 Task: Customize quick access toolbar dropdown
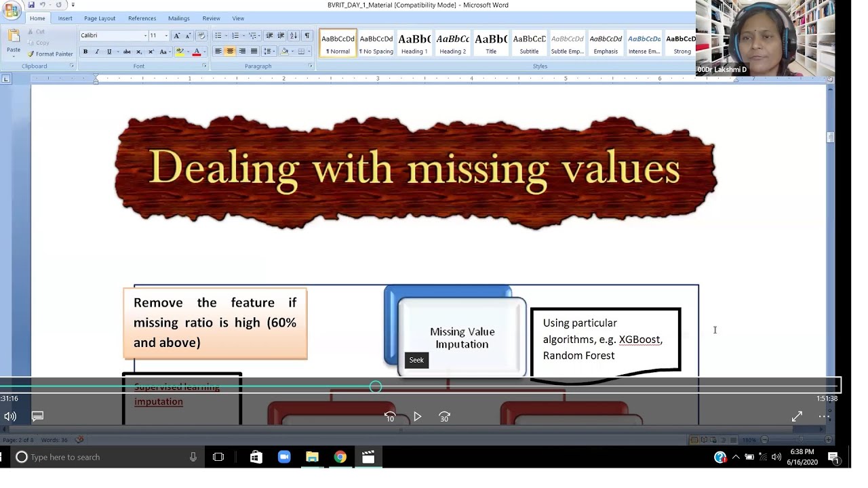point(73,5)
